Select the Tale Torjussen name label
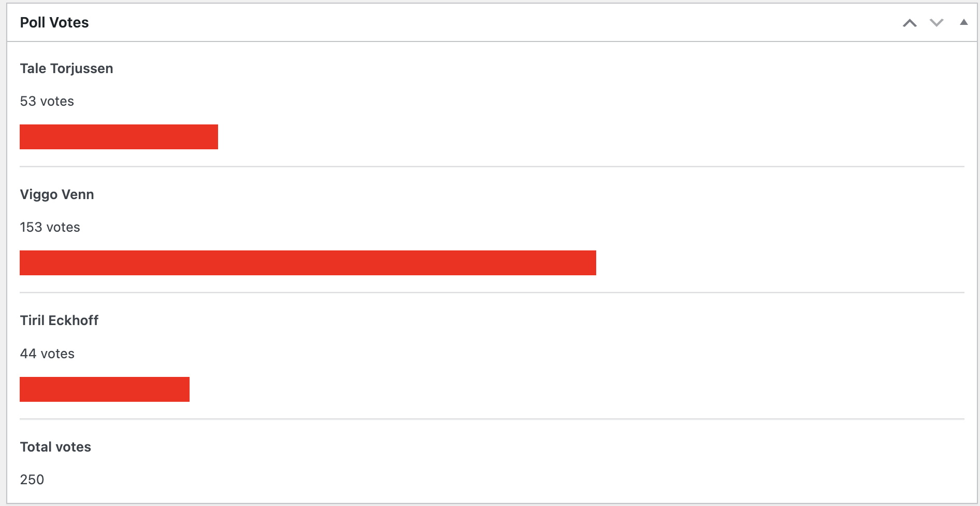The width and height of the screenshot is (980, 506). (x=66, y=68)
